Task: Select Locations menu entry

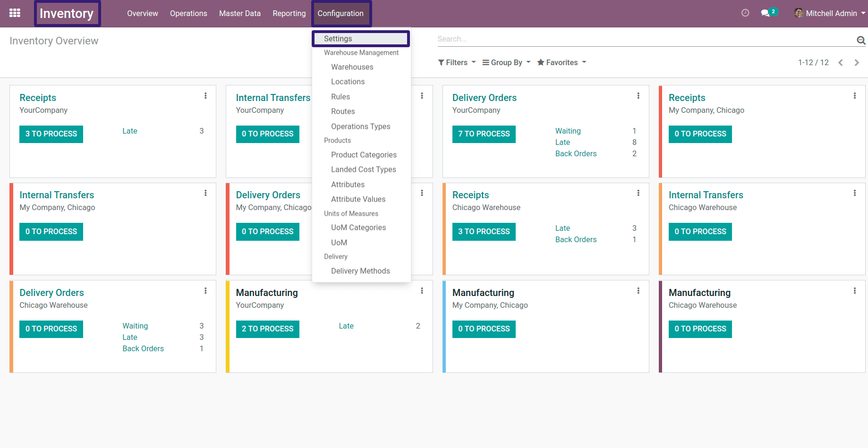Action: (348, 82)
